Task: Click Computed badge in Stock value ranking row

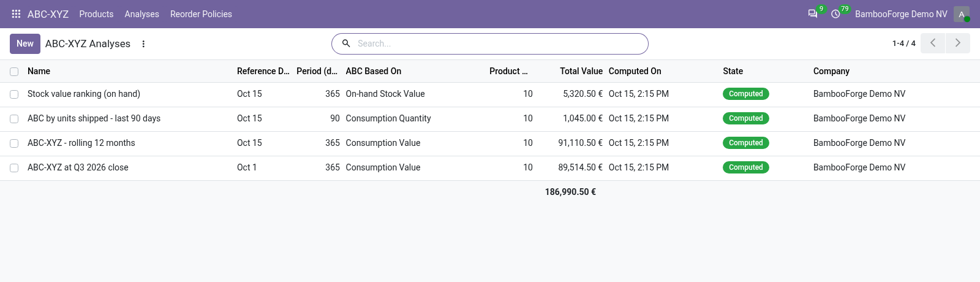Action: coord(746,94)
